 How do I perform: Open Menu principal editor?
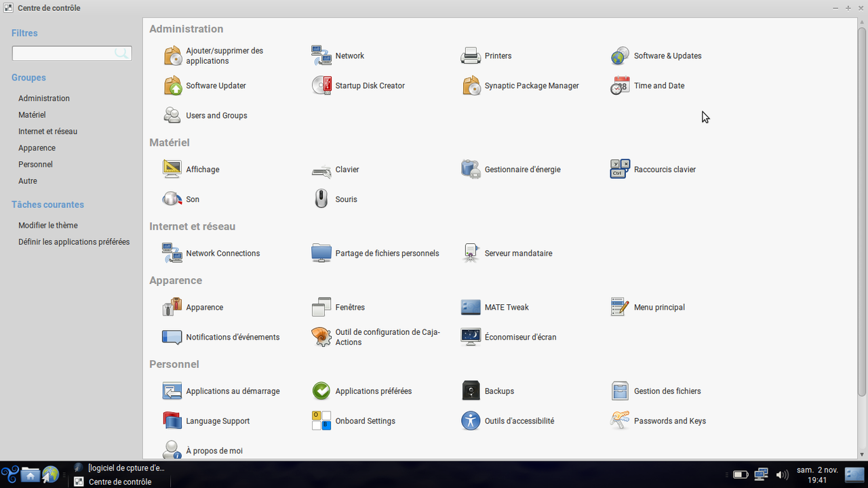click(x=648, y=308)
